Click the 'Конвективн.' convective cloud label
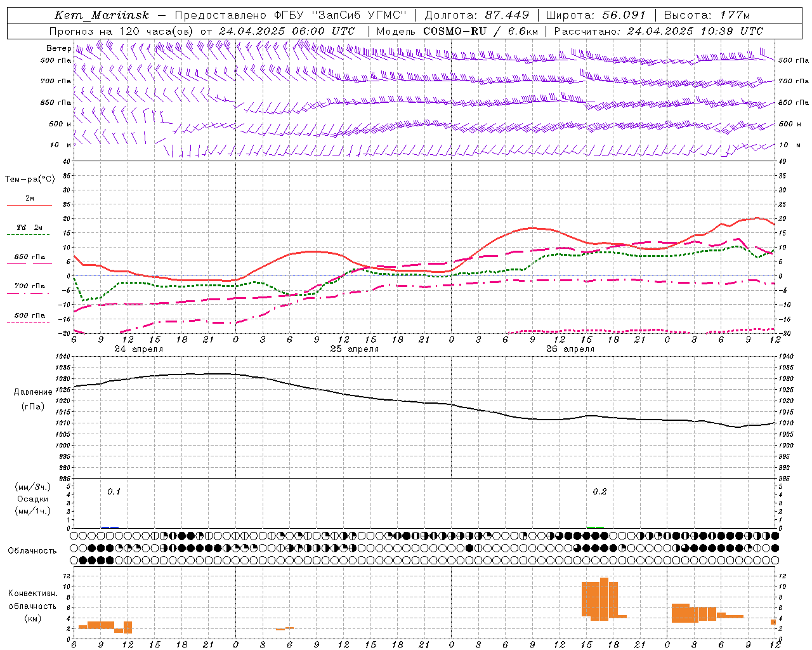The image size is (812, 650). pyautogui.click(x=33, y=594)
